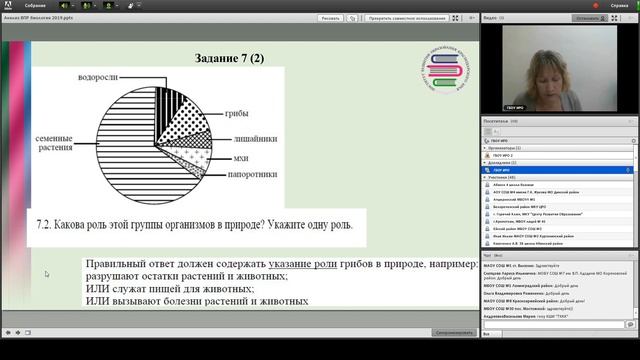Click the raise hand status icon
Image resolution: width=640 pixels, height=360 pixels.
pyautogui.click(x=131, y=6)
